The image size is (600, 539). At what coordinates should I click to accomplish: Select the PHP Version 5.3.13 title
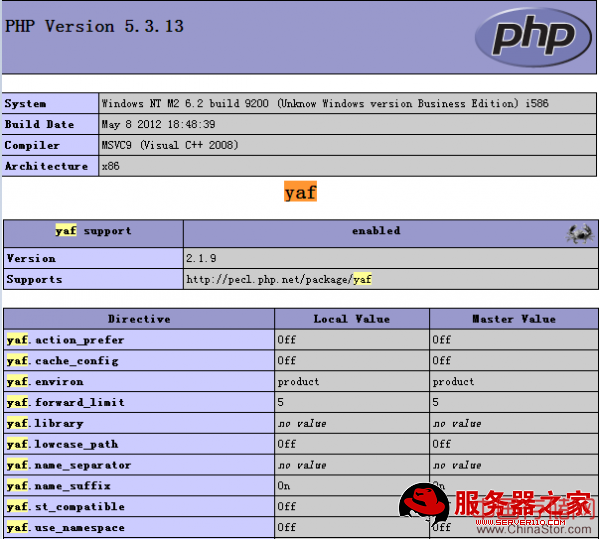(95, 27)
